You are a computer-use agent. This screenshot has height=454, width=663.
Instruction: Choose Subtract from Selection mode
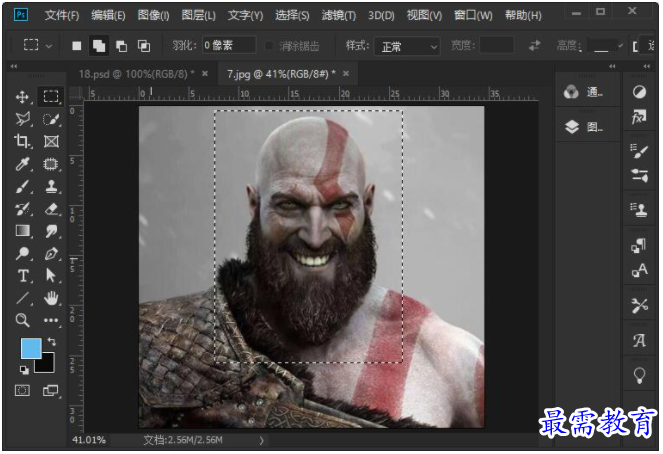click(x=121, y=46)
